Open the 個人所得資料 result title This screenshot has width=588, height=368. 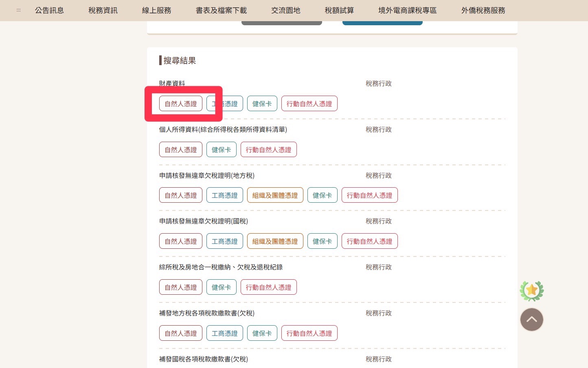(x=223, y=129)
